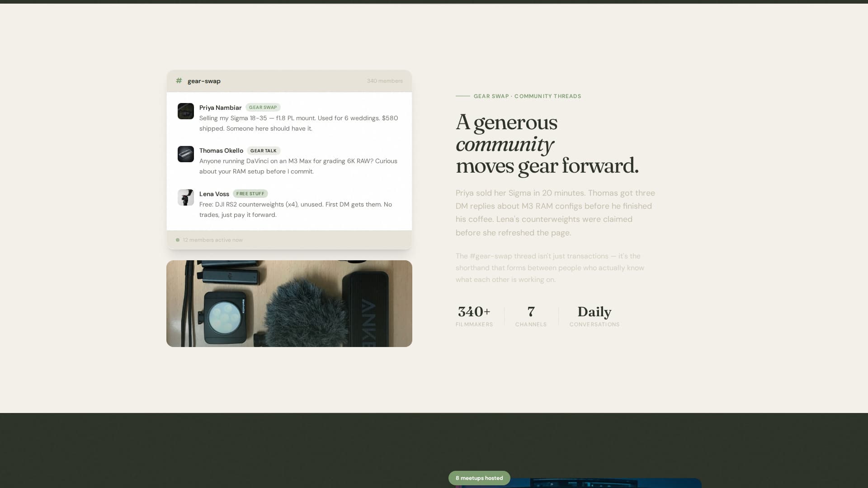Open the microphone gear photo
The image size is (868, 488).
coord(289,303)
